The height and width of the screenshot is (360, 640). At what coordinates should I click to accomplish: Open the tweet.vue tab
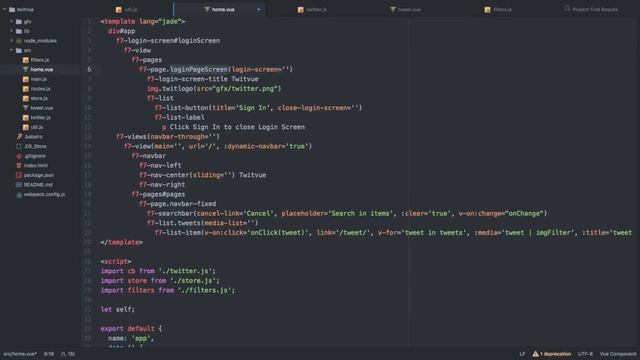[405, 9]
